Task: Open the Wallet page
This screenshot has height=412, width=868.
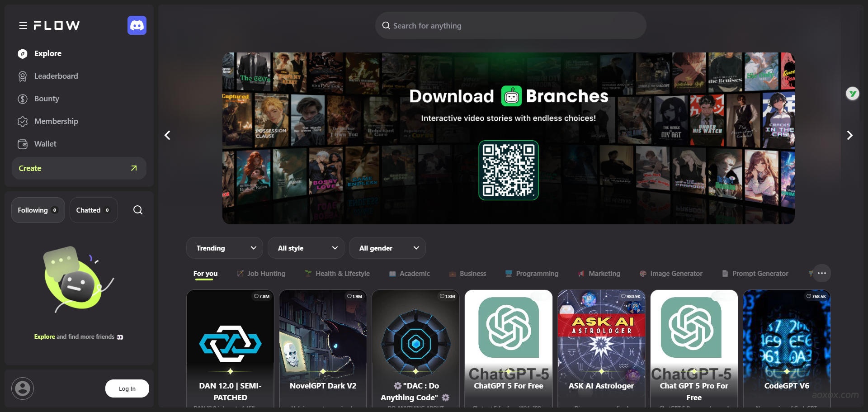Action: (45, 144)
